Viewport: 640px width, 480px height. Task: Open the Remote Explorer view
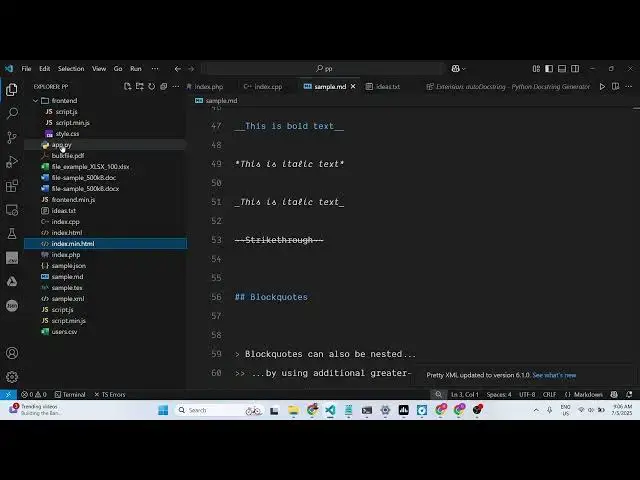(12, 210)
